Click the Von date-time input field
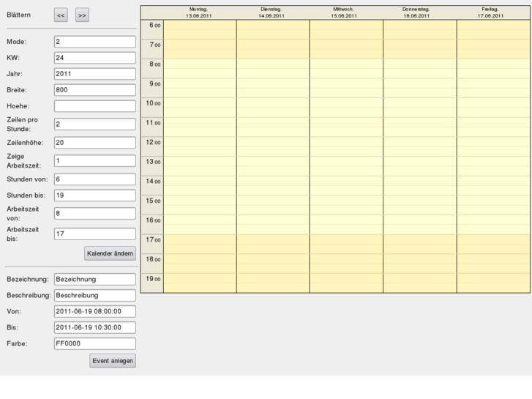This screenshot has height=399, width=532. click(95, 311)
